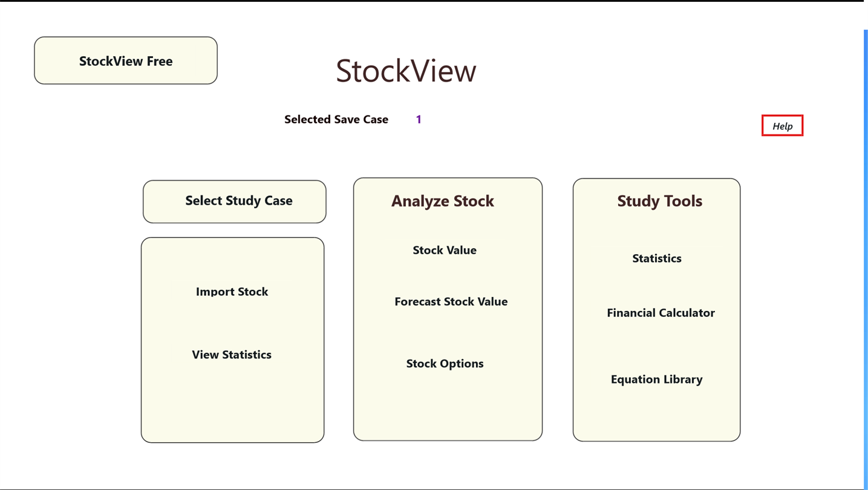Screen dimensions: 868x490
Task: Click the Study Tools heading
Action: coord(659,201)
